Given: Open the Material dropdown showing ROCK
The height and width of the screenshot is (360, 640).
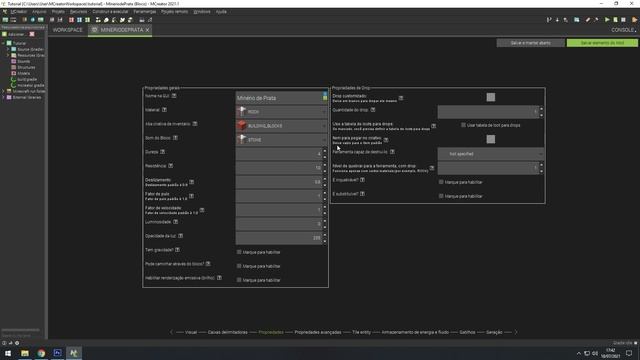Looking at the screenshot, I should point(282,111).
